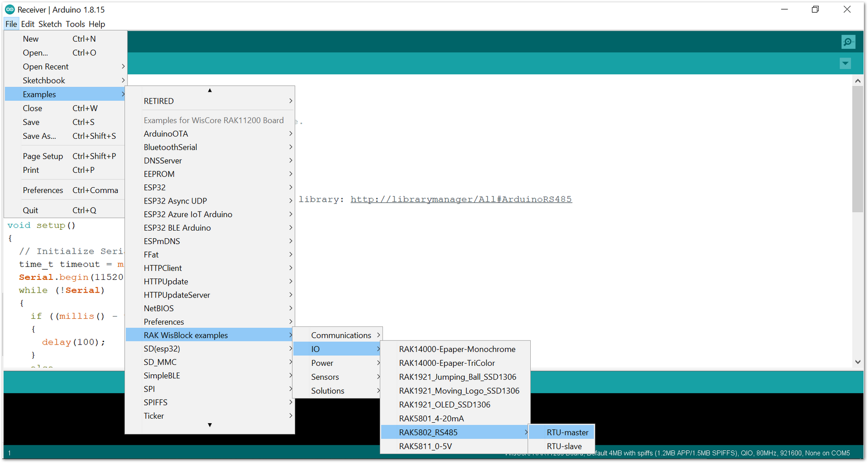Image resolution: width=868 pixels, height=463 pixels.
Task: Expand EEPROM examples
Action: pyautogui.click(x=210, y=174)
